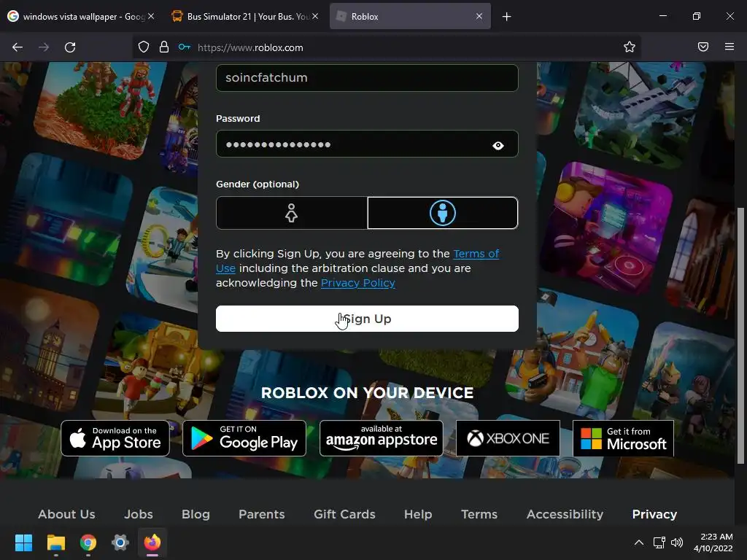Viewport: 747px width, 560px height.
Task: Open File Explorer from the taskbar
Action: (55, 542)
